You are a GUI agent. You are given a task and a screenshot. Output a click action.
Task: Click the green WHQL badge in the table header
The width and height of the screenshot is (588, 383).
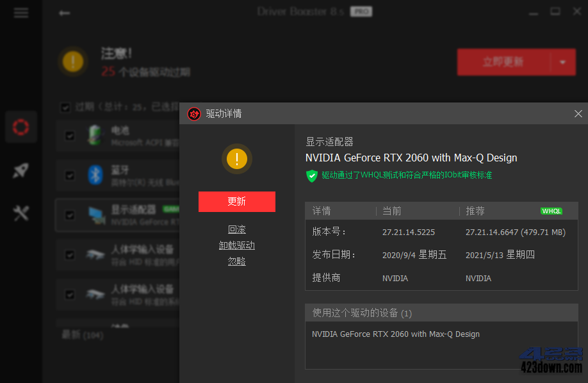pyautogui.click(x=551, y=211)
